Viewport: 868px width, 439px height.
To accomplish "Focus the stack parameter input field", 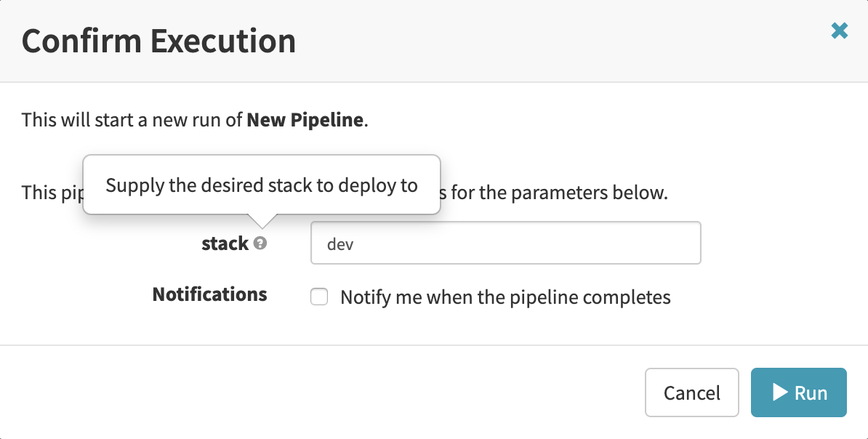I will point(505,243).
